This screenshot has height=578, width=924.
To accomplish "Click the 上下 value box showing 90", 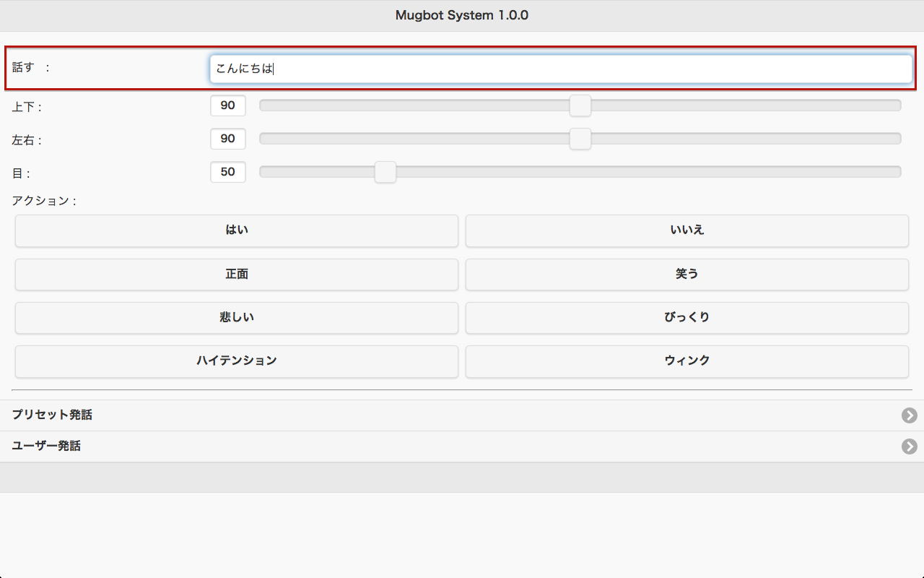I will 228,105.
